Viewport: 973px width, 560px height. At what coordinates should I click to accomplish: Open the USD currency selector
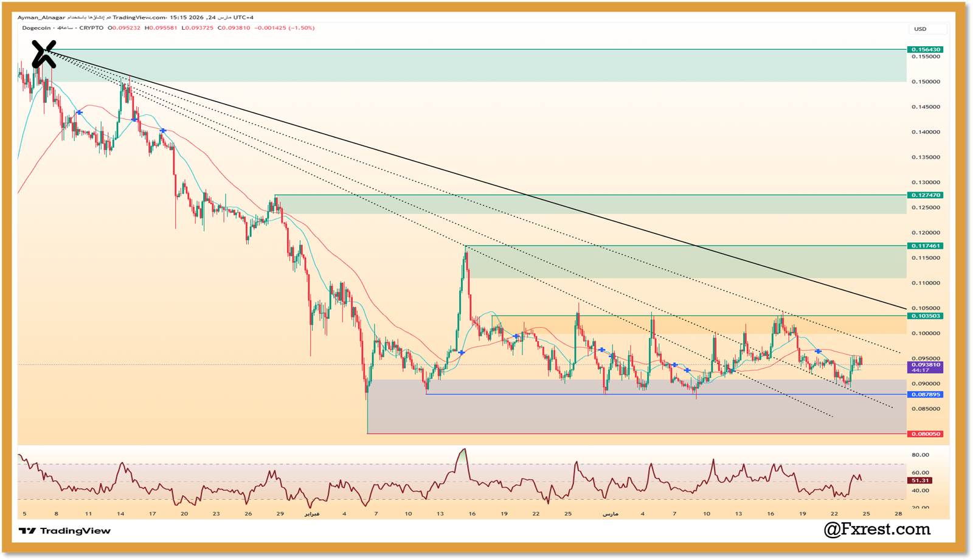click(x=928, y=29)
